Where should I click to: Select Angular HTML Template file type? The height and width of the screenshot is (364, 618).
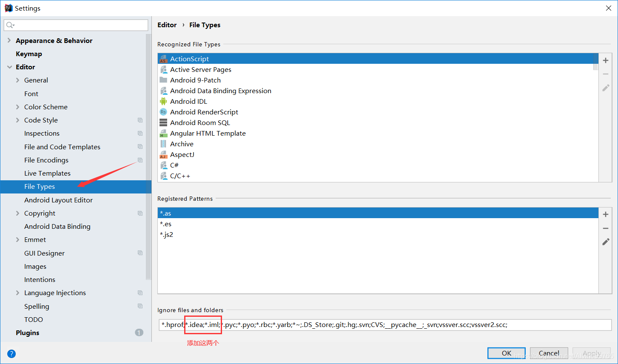click(x=208, y=133)
